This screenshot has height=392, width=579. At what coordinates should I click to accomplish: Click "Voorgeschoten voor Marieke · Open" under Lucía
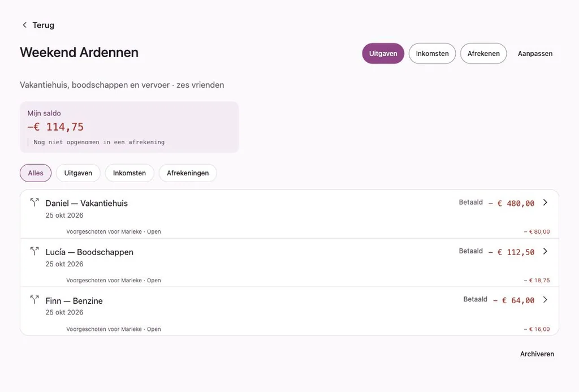(113, 281)
